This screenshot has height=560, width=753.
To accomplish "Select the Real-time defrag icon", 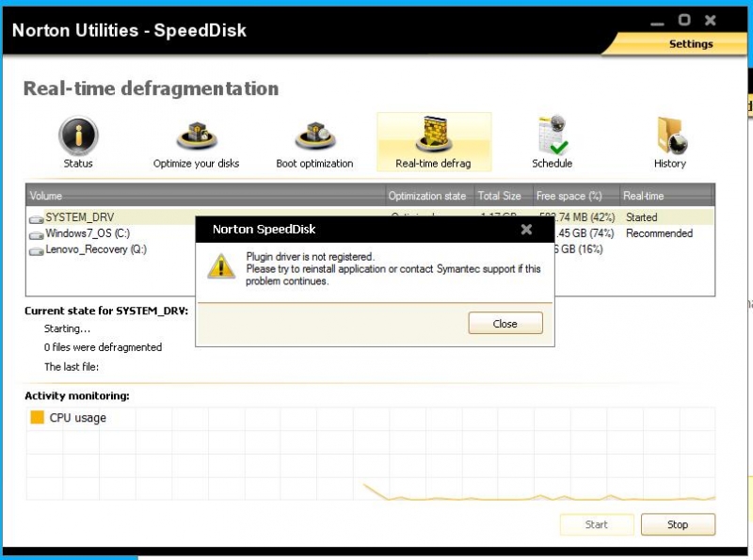I will click(x=433, y=137).
